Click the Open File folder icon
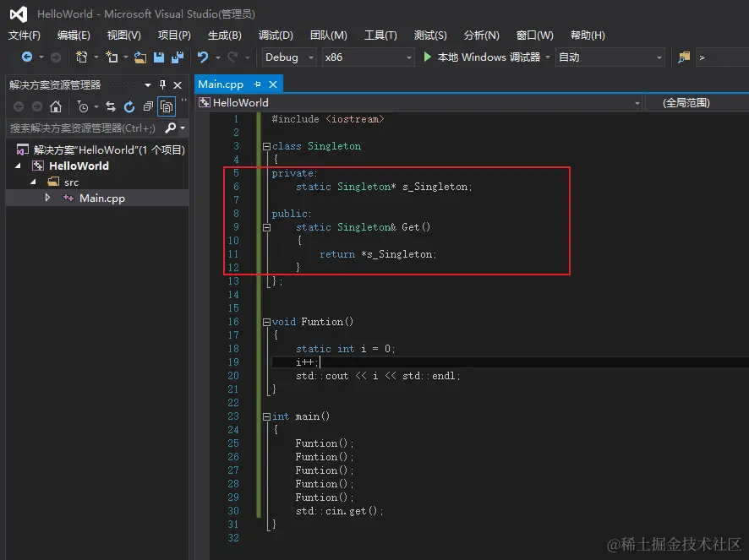This screenshot has width=749, height=560. coord(140,57)
